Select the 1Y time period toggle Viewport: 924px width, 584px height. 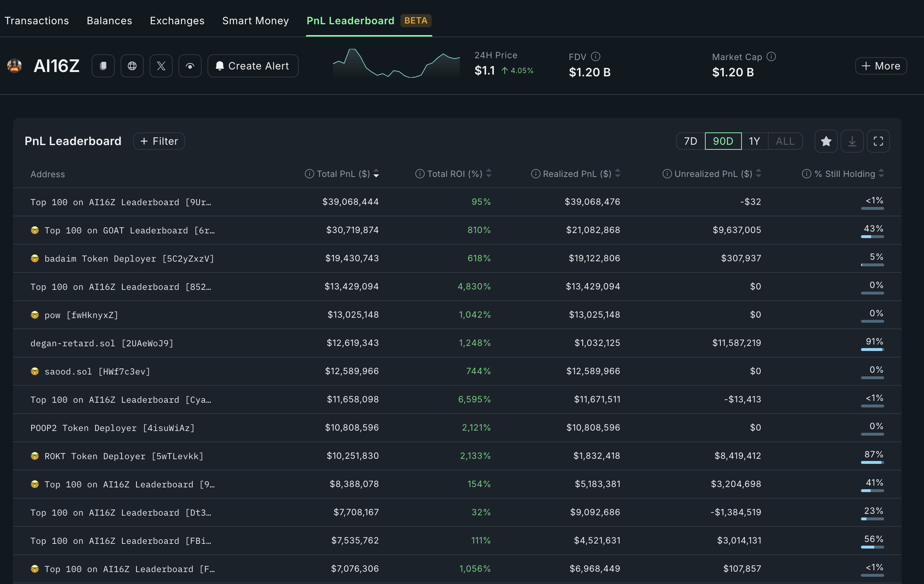754,141
